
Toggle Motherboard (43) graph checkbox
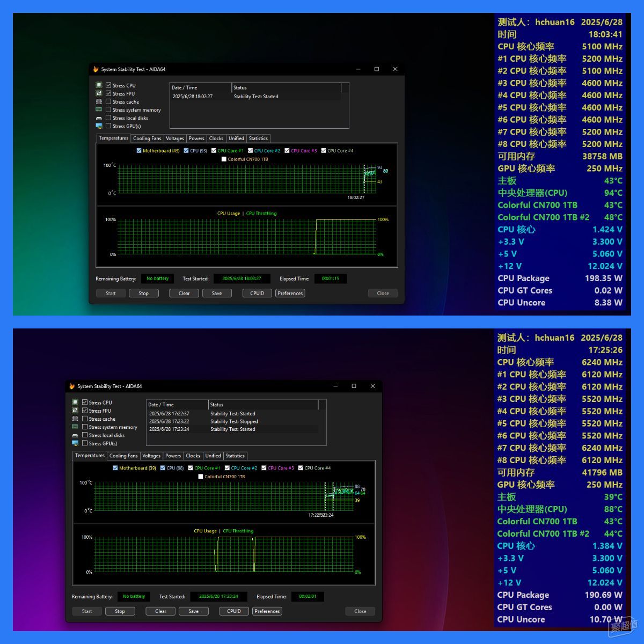pyautogui.click(x=140, y=151)
